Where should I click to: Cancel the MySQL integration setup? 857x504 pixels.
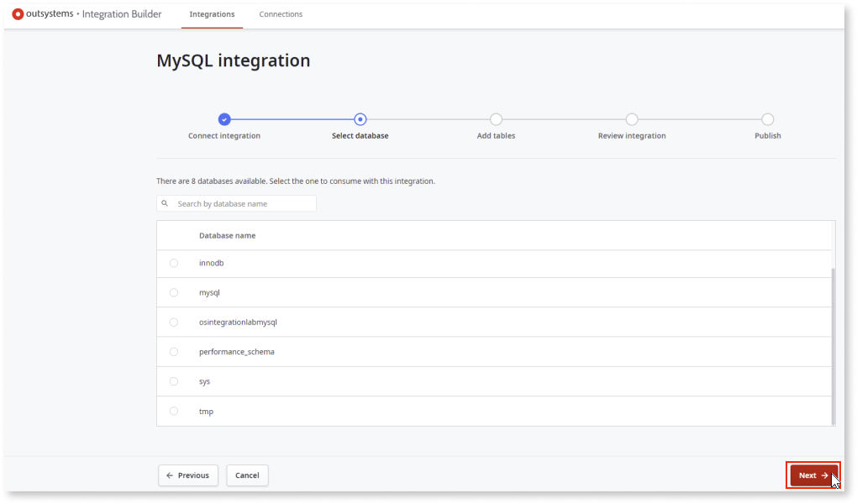pyautogui.click(x=247, y=475)
